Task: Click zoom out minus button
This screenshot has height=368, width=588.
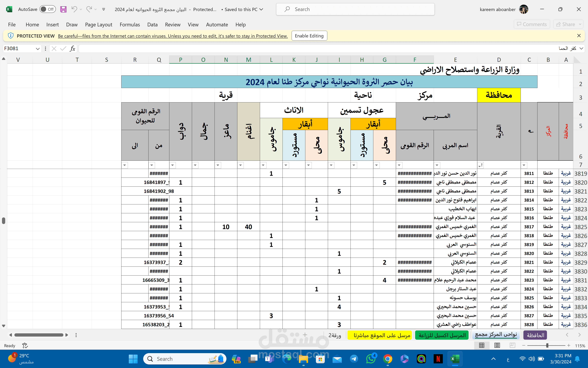Action: pos(524,345)
